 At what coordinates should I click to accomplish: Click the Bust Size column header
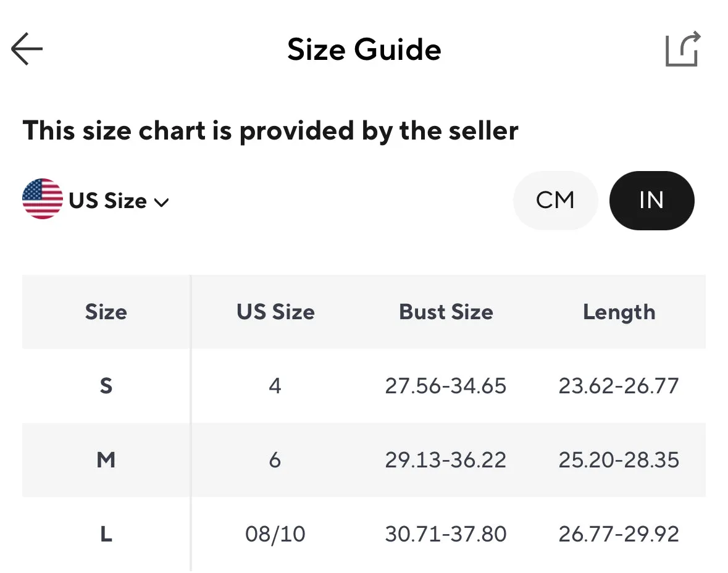446,312
